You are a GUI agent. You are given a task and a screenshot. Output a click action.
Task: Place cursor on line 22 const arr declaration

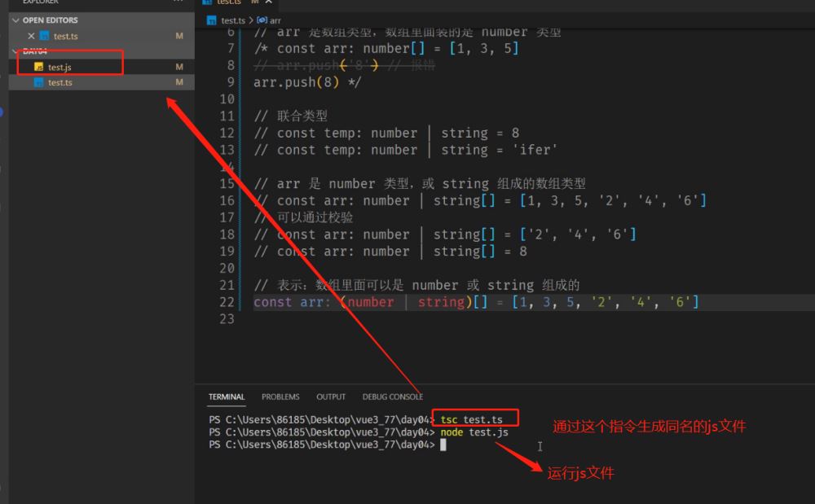[x=476, y=302]
